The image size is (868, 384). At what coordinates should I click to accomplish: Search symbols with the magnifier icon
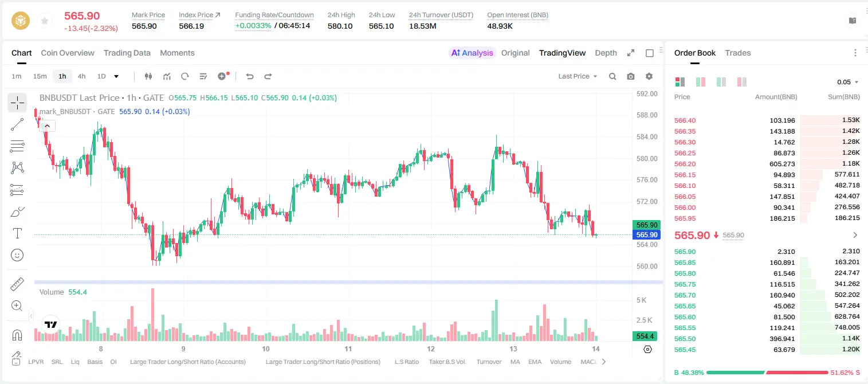click(x=612, y=76)
